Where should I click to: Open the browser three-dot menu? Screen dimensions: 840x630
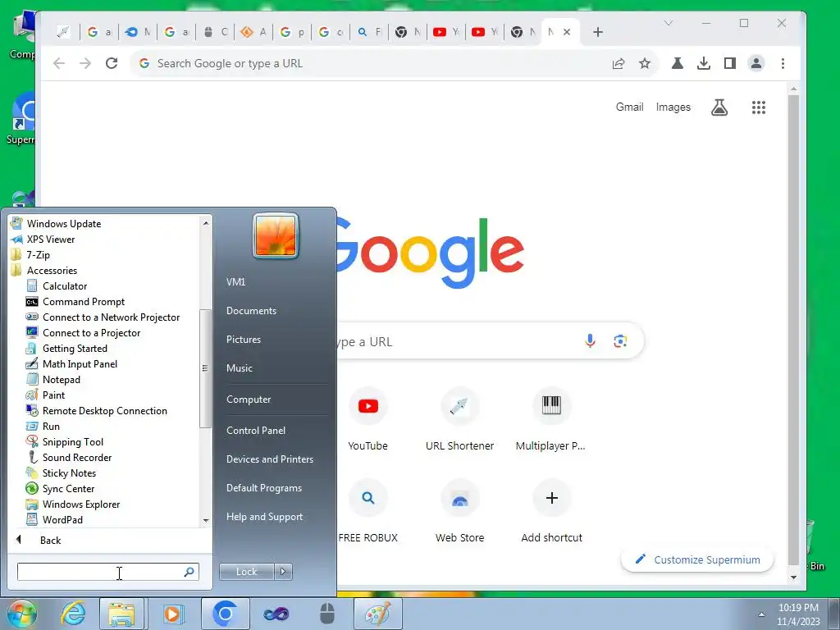coord(783,63)
